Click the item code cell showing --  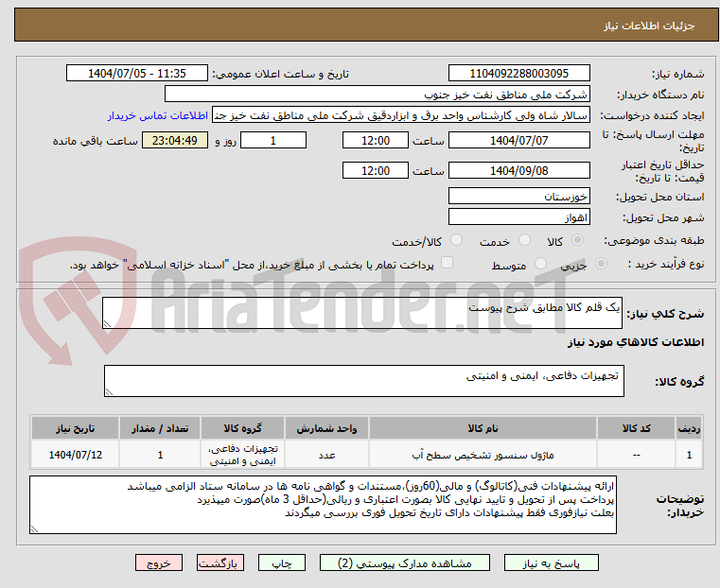click(x=636, y=455)
